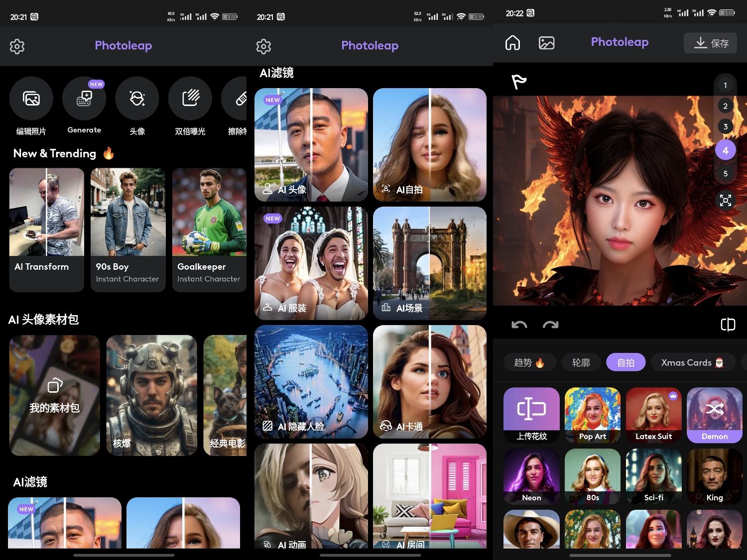Open the 双倍曝光 double exposure icon
Image resolution: width=747 pixels, height=560 pixels.
(190, 99)
